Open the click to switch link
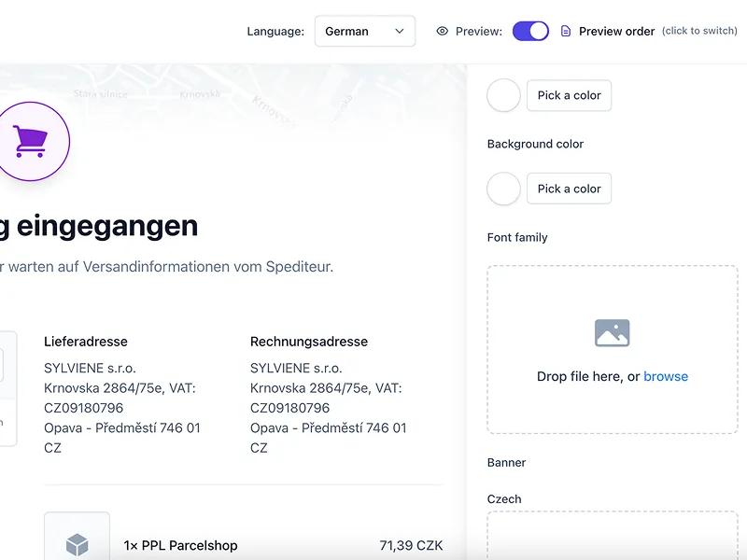 699,31
